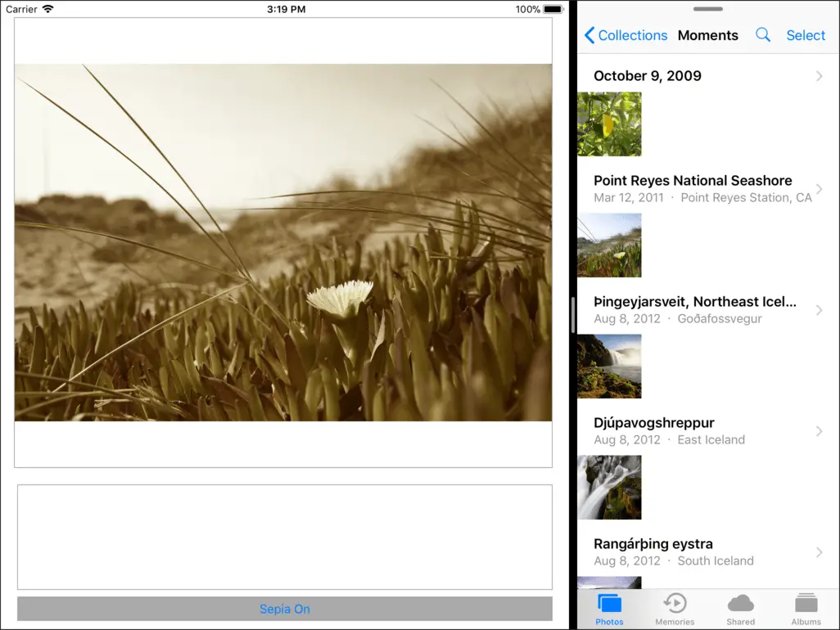This screenshot has width=840, height=630.
Task: Grab the split view divider handle
Action: point(573,314)
